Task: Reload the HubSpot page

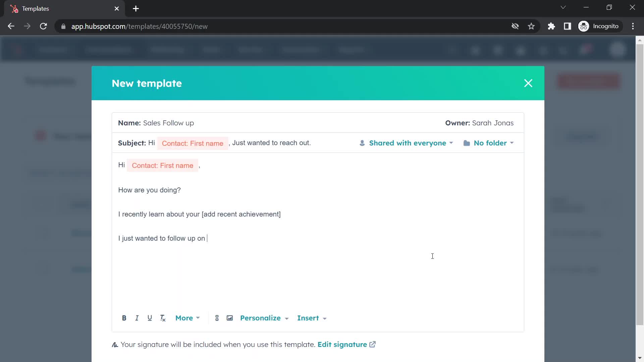Action: pos(43,26)
